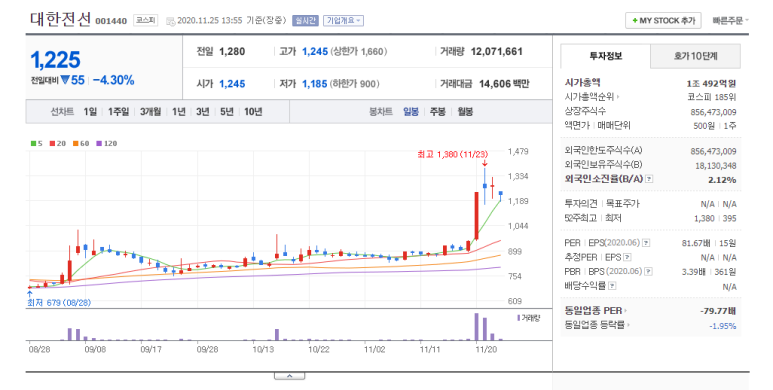The width and height of the screenshot is (773, 390).
Task: Open the 기업개요 dropdown
Action: click(x=344, y=20)
